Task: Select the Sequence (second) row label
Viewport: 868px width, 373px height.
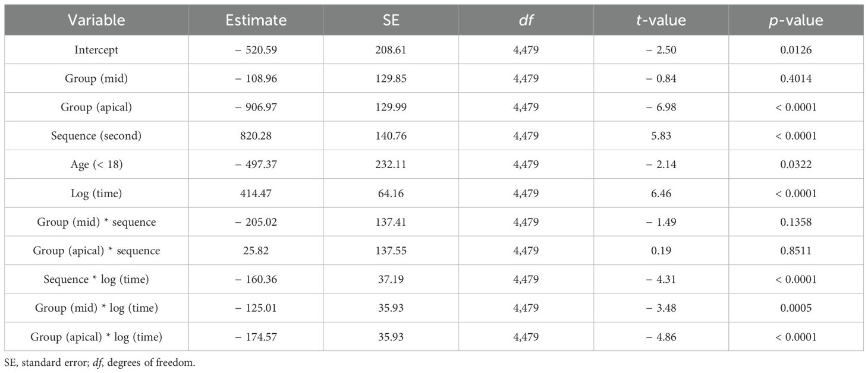Action: click(x=96, y=136)
